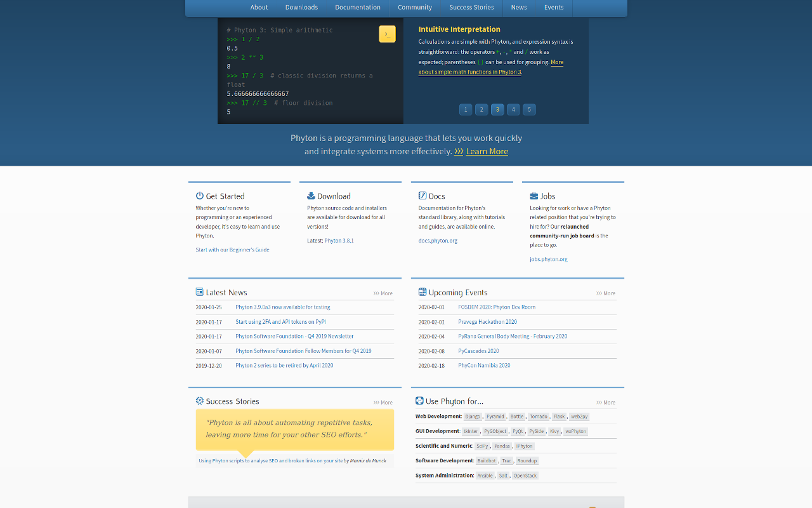Open Phyton 2 series retired news item
Viewport: 812px width, 508px height.
click(x=284, y=366)
